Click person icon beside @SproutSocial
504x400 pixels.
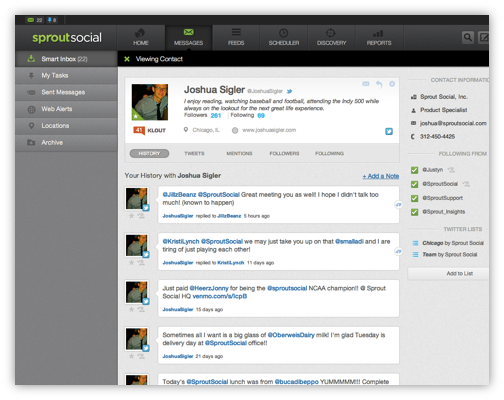(466, 184)
